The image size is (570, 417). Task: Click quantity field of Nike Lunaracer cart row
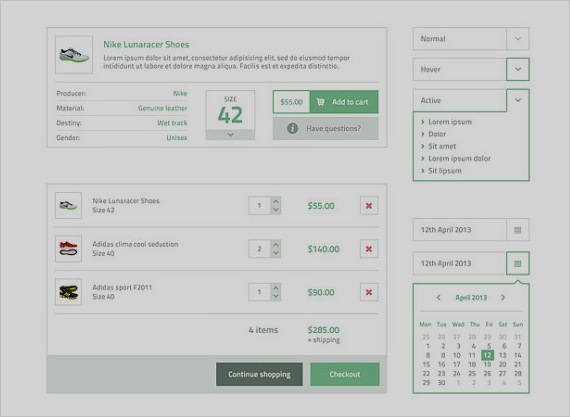(x=260, y=205)
